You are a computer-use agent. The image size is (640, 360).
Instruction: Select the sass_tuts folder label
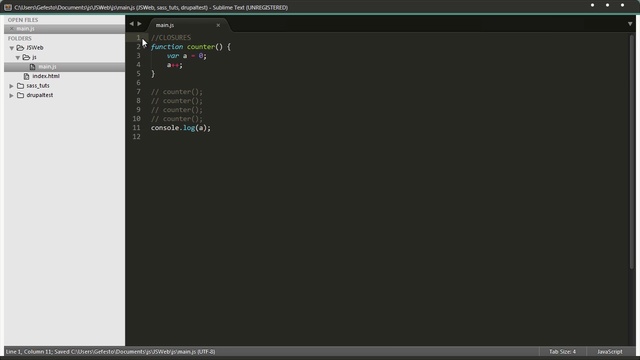point(38,86)
